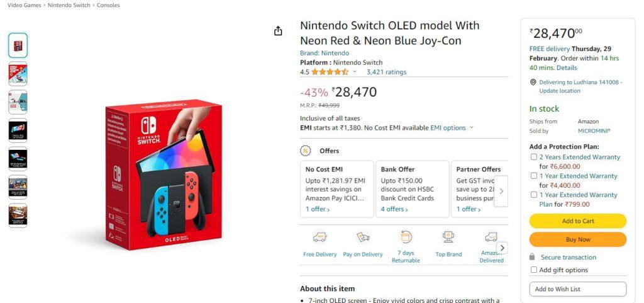
Task: Click the Pay on Delivery icon
Action: point(363,237)
